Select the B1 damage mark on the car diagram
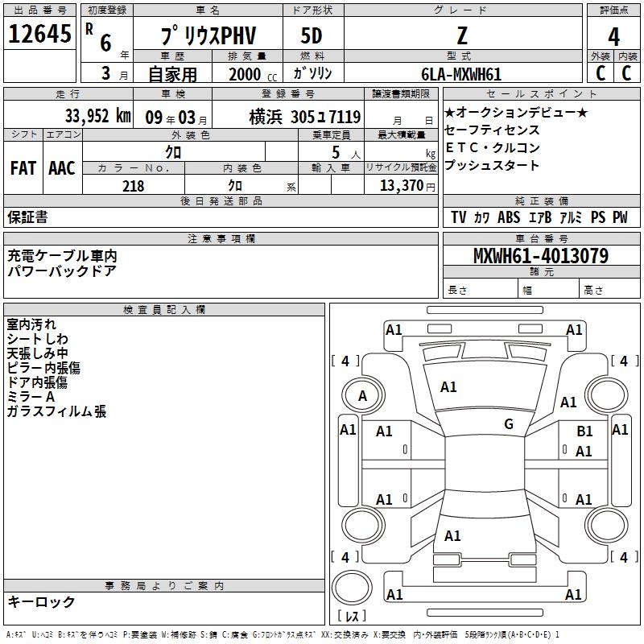 point(585,431)
